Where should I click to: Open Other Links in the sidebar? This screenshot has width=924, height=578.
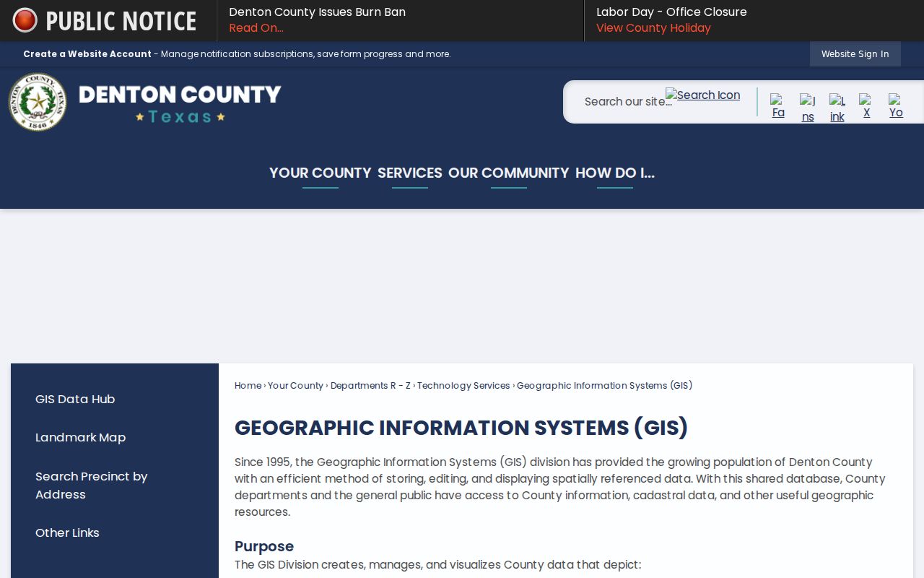67,532
